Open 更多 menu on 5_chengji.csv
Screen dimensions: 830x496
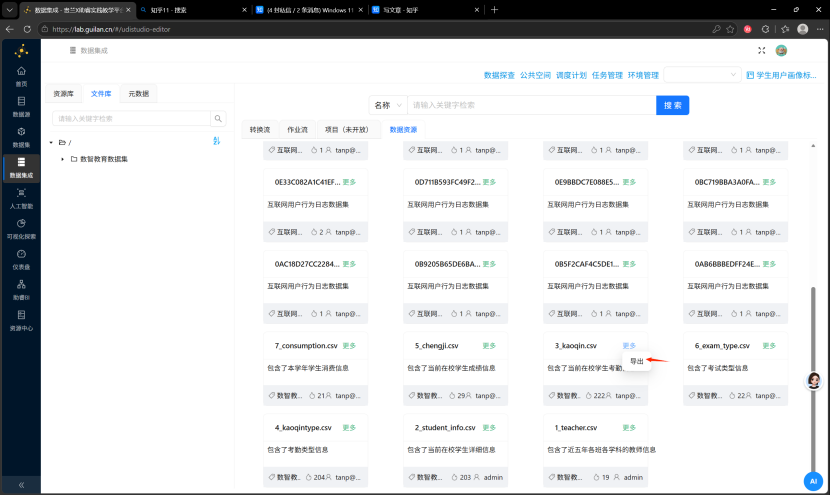coord(489,346)
